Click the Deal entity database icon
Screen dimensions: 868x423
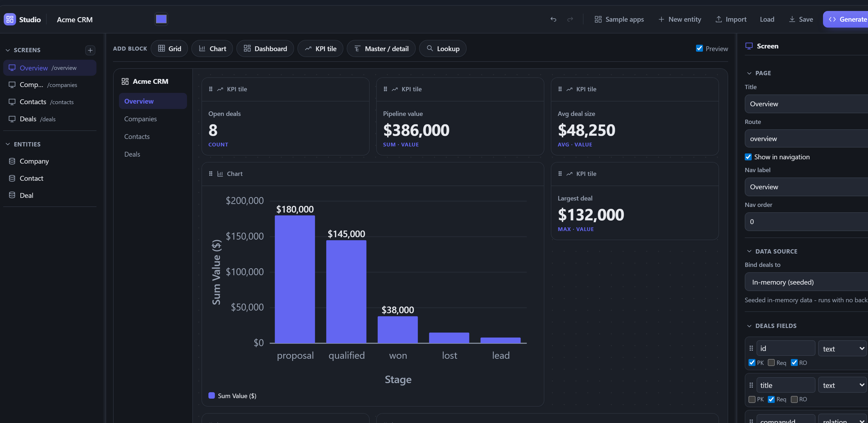click(x=12, y=195)
